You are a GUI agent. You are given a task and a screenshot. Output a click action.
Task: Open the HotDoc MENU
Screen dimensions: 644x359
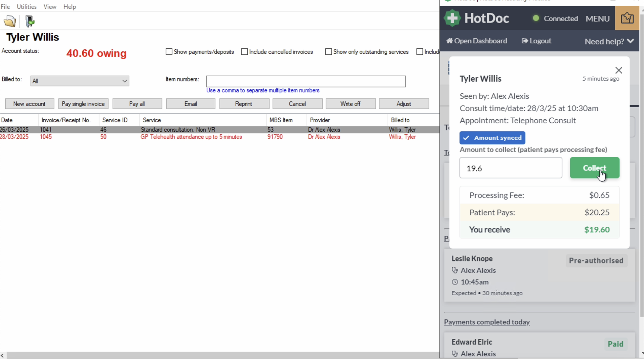click(x=598, y=18)
